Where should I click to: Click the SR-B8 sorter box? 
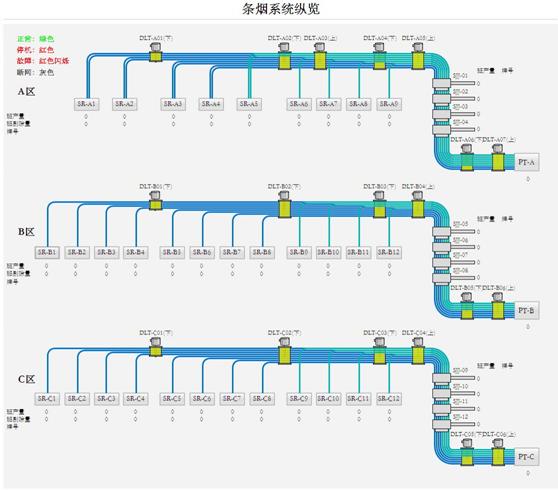pyautogui.click(x=262, y=252)
